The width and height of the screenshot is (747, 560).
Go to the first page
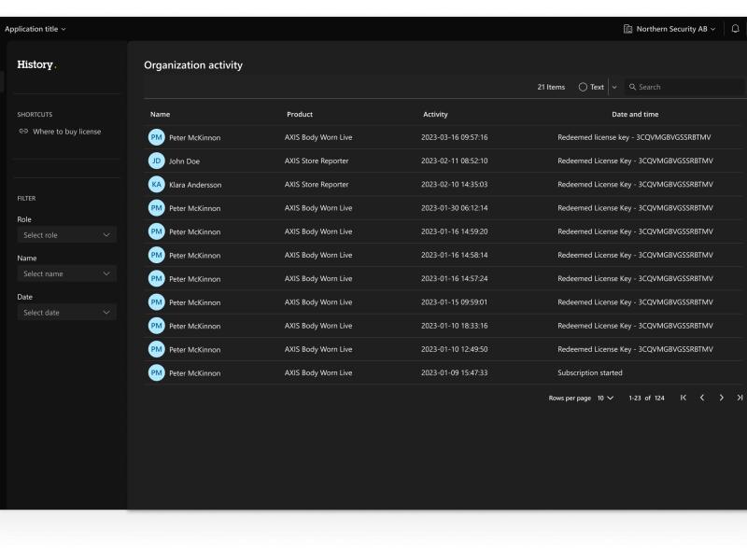pyautogui.click(x=684, y=398)
